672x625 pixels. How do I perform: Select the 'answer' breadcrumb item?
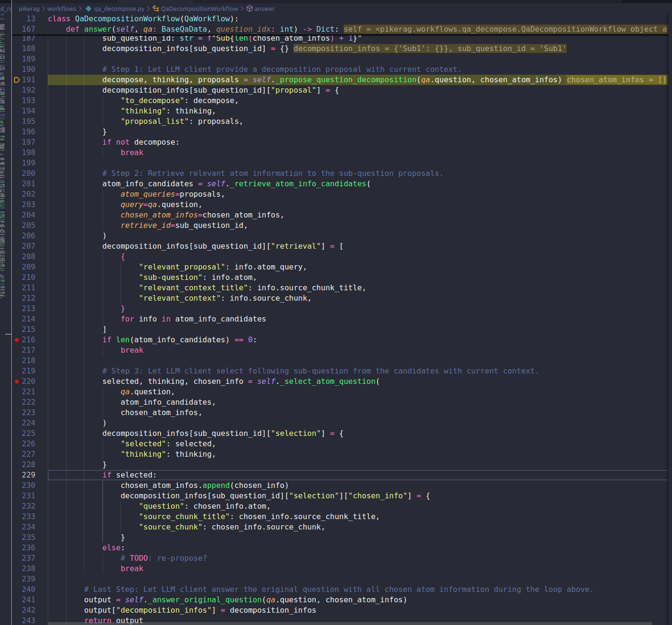point(265,9)
